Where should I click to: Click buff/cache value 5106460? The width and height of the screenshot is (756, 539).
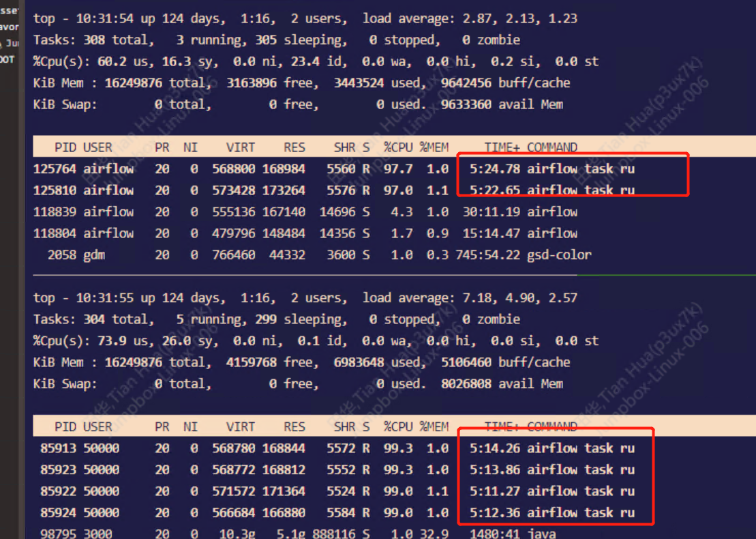466,362
